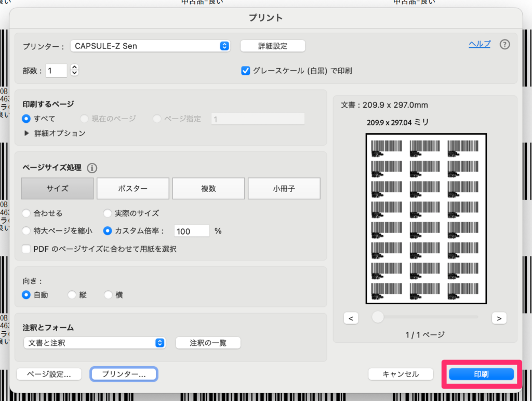532x401 pixels.
Task: Select landscape (横) orientation
Action: click(x=108, y=295)
